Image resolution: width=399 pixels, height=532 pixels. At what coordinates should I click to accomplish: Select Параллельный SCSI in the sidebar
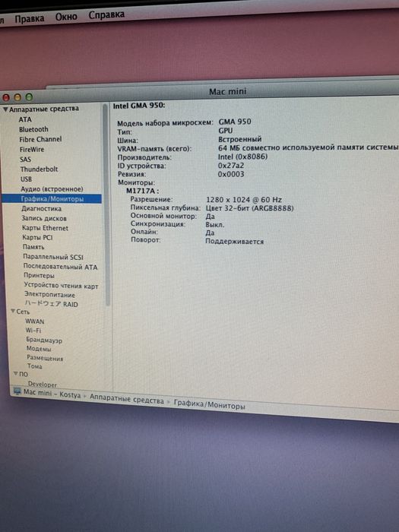coord(53,257)
